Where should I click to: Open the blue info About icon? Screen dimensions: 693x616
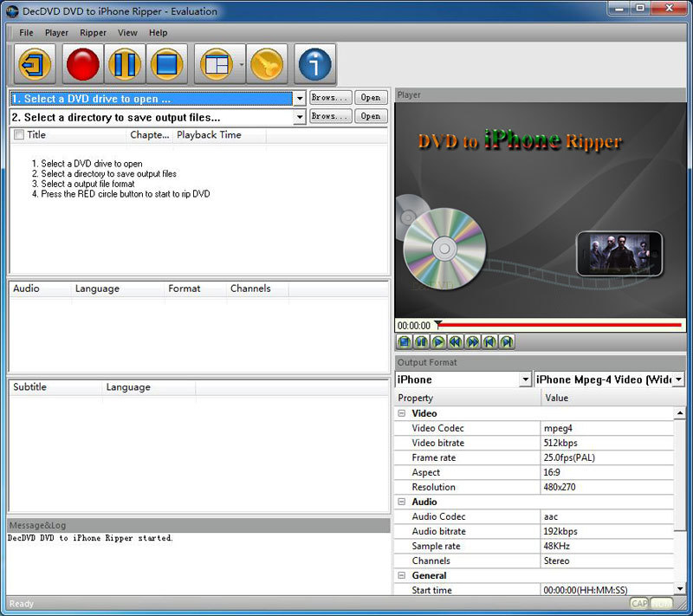[x=314, y=64]
